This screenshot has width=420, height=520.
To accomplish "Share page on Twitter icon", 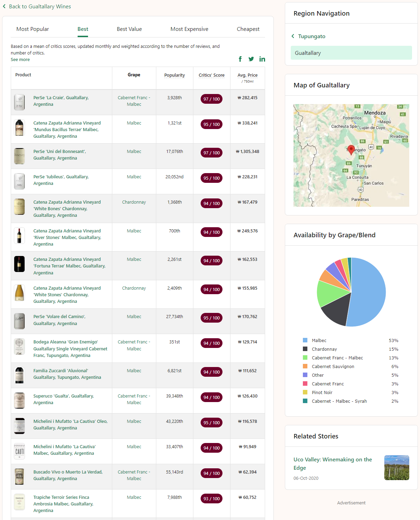I will (251, 59).
